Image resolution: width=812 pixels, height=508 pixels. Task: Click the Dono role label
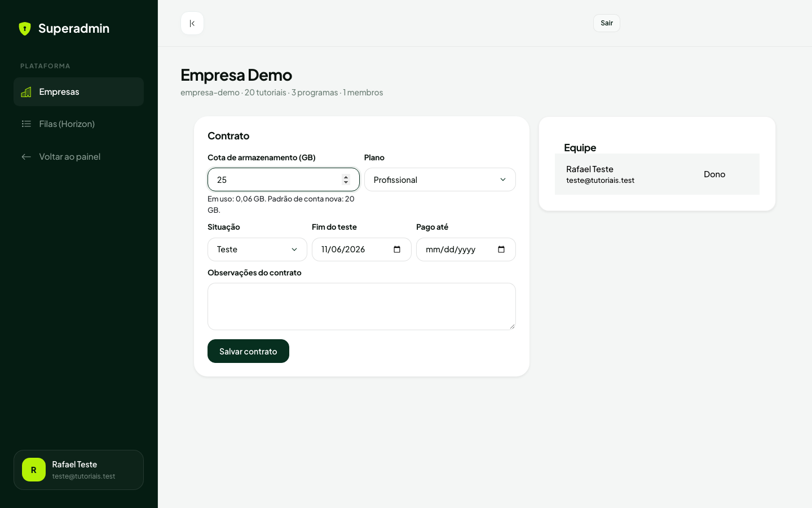point(714,174)
